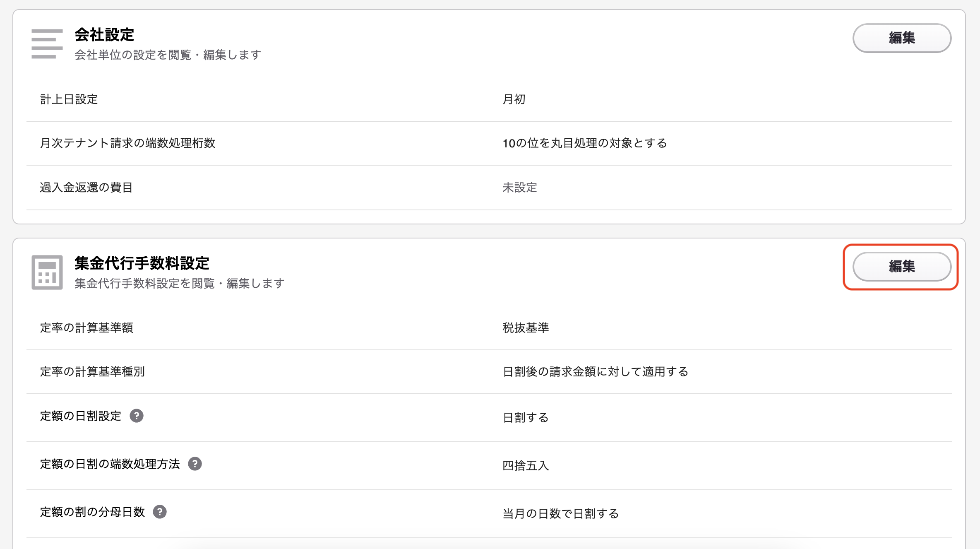Screen dimensions: 980x549
Task: Click the 日割する value
Action: click(x=526, y=417)
